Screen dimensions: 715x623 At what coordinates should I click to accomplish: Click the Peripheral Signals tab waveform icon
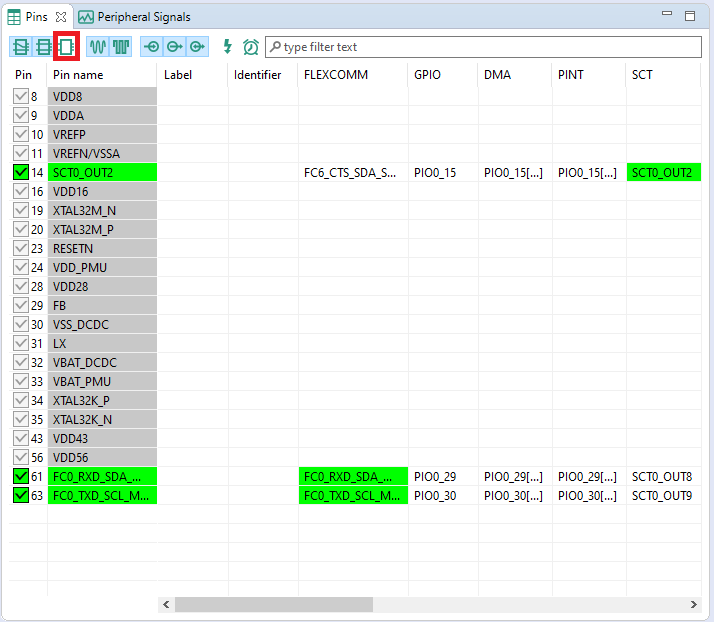click(x=86, y=17)
